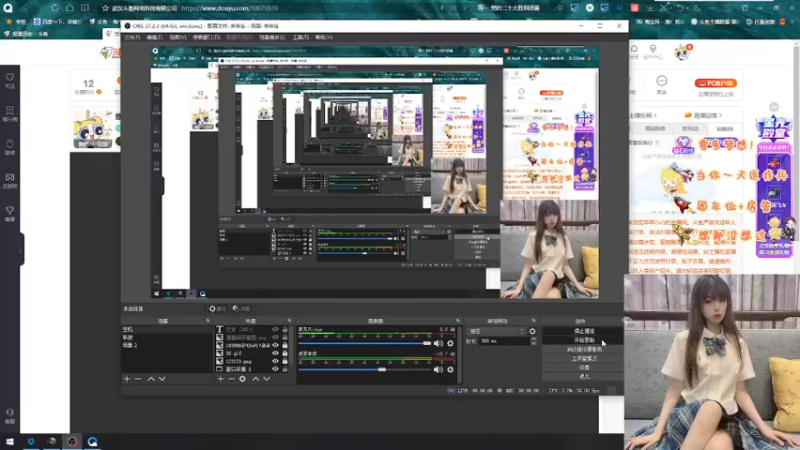
Task: Click the transition duration 300 ms field
Action: click(504, 341)
